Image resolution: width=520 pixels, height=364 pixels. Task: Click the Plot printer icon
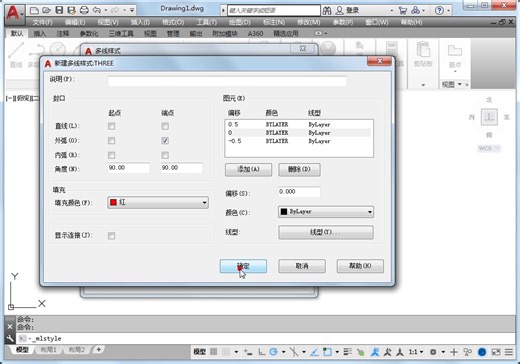point(84,10)
